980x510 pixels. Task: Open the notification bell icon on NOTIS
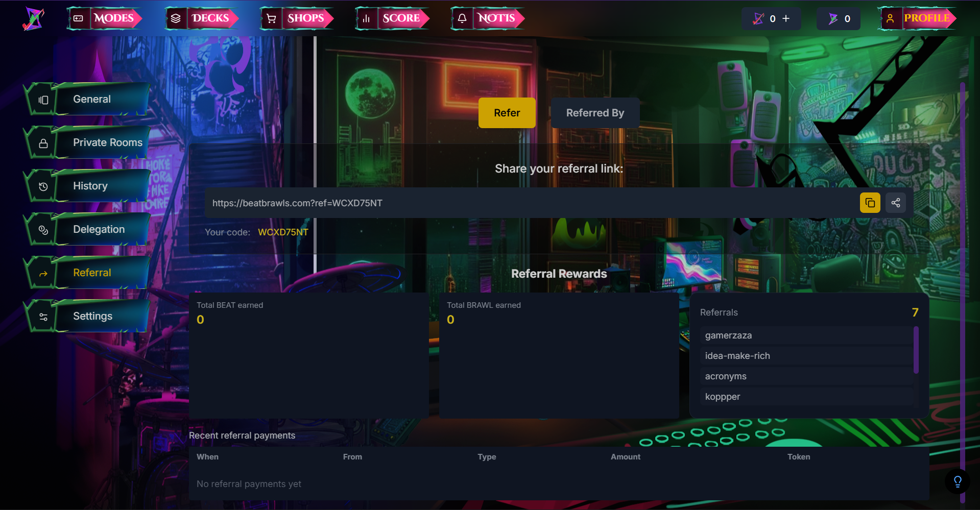tap(462, 17)
